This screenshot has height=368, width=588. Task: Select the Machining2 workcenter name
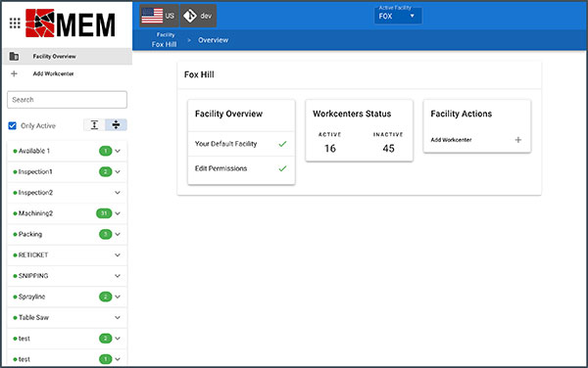pos(35,213)
